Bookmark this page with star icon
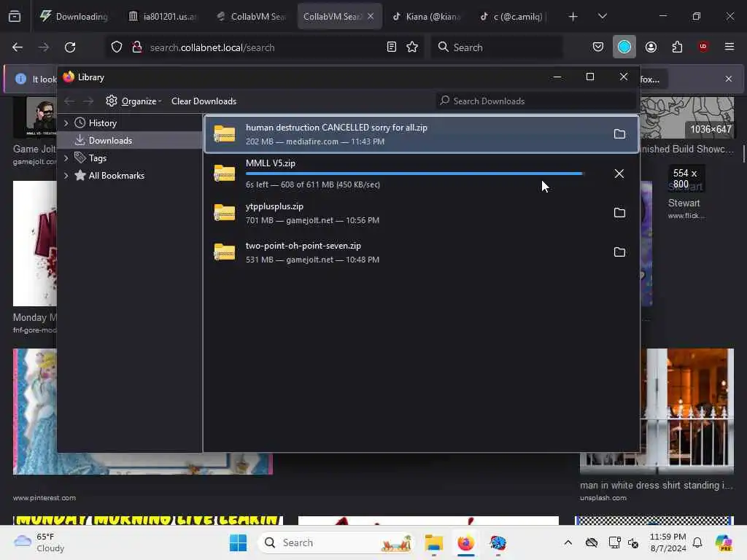Screen dimensions: 747x560 click(413, 47)
